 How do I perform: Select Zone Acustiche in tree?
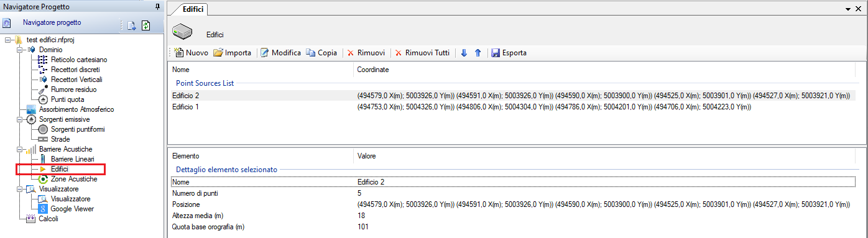(x=74, y=179)
